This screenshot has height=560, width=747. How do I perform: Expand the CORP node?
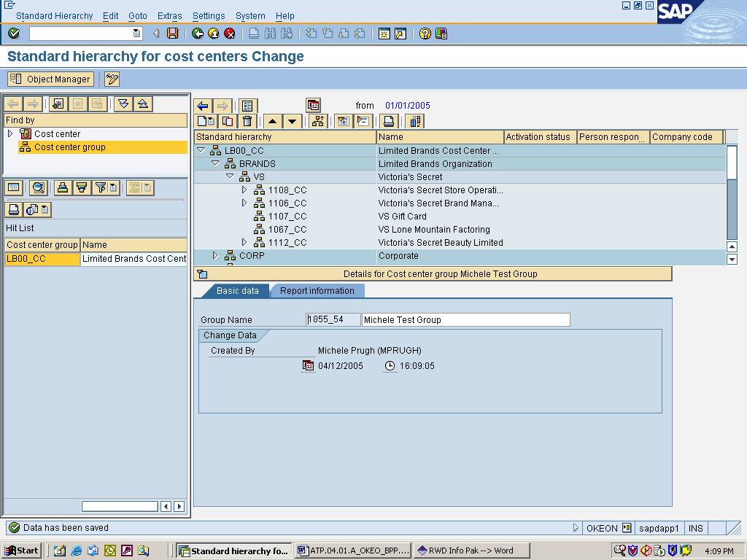[x=215, y=255]
